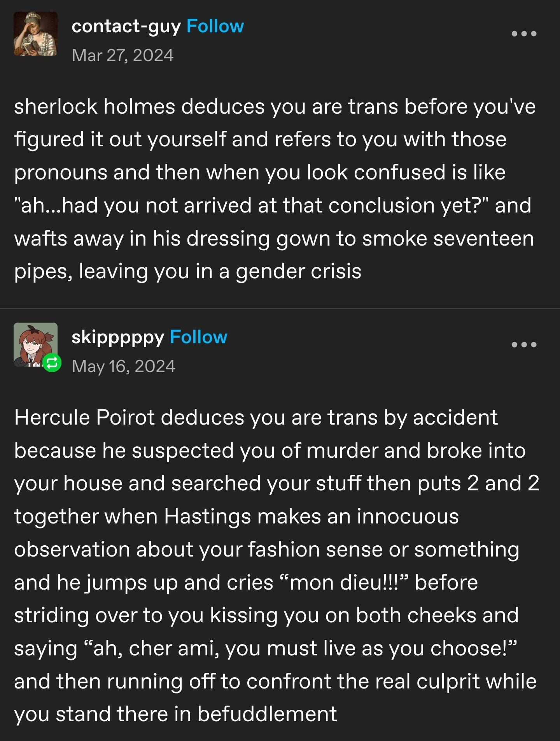Follow contact-guy
Image resolution: width=560 pixels, height=741 pixels.
[215, 26]
